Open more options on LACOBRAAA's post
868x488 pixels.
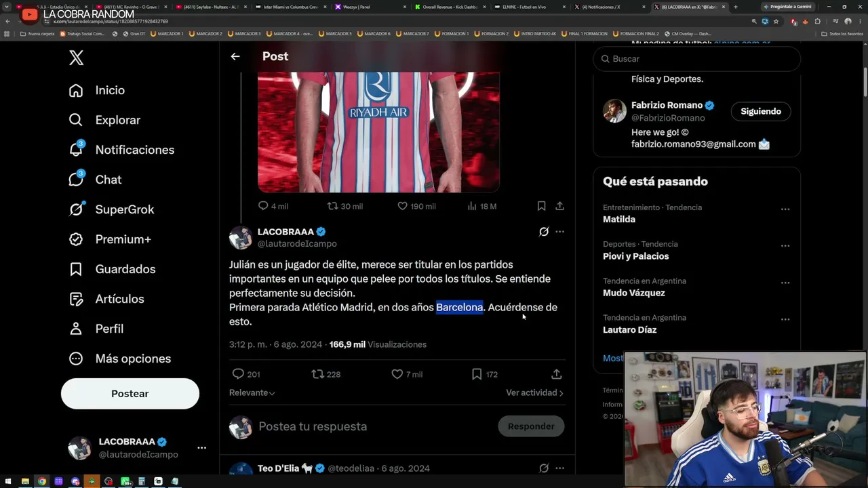pos(559,232)
